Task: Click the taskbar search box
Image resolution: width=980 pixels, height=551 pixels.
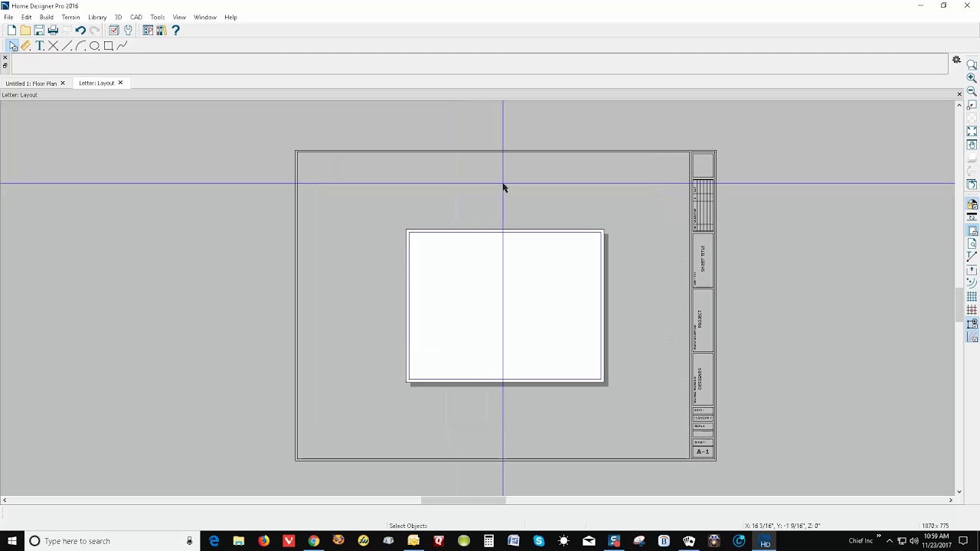Action: click(111, 541)
